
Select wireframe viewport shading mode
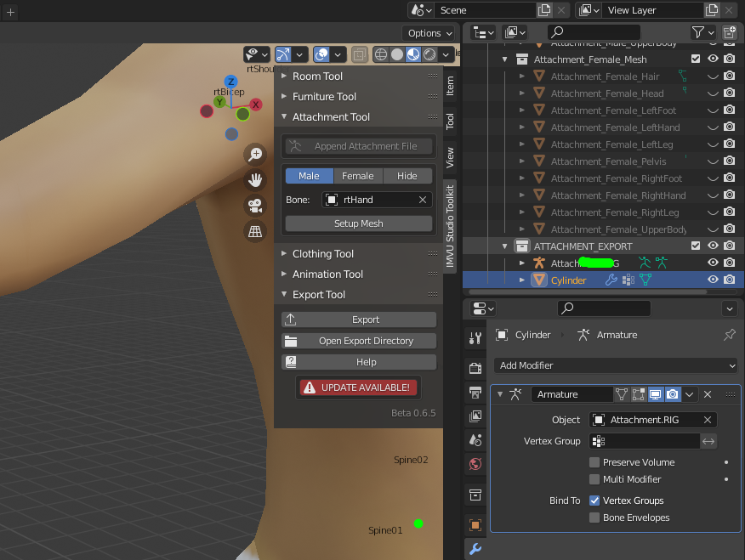click(380, 54)
